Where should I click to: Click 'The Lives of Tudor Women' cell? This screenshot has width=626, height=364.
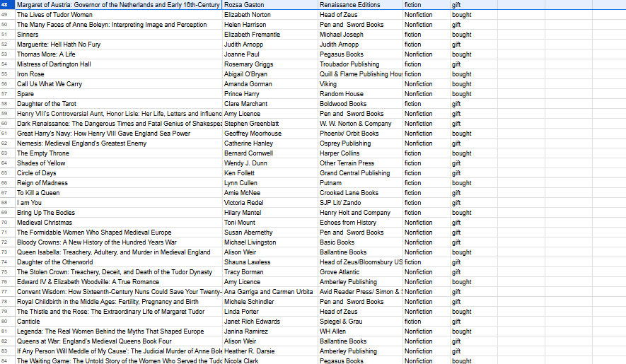point(54,15)
